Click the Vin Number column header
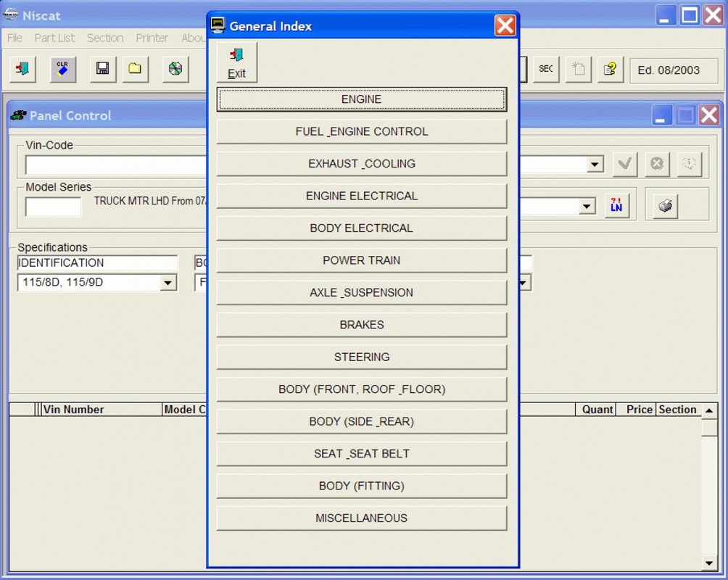The height and width of the screenshot is (580, 728). tap(102, 410)
